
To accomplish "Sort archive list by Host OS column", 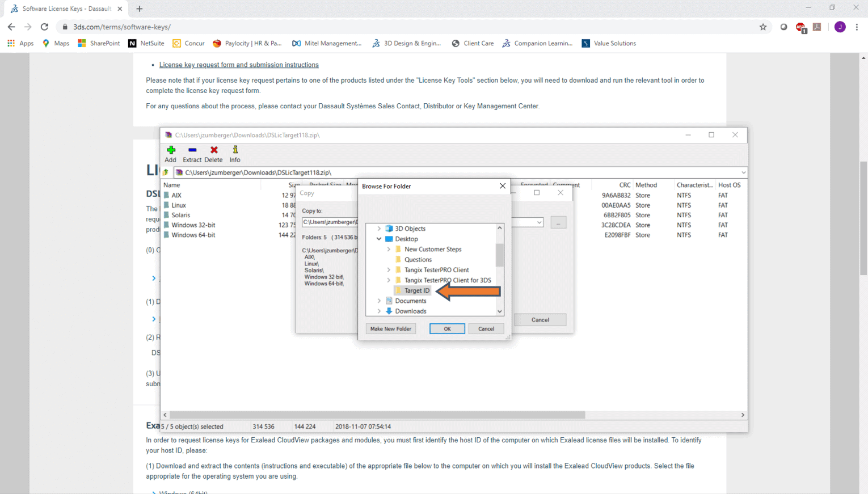I will pos(729,185).
